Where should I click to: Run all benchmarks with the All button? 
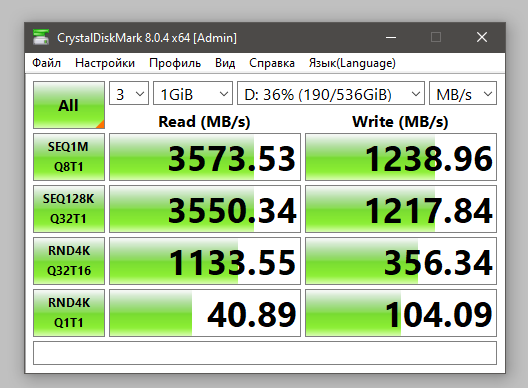coord(69,105)
